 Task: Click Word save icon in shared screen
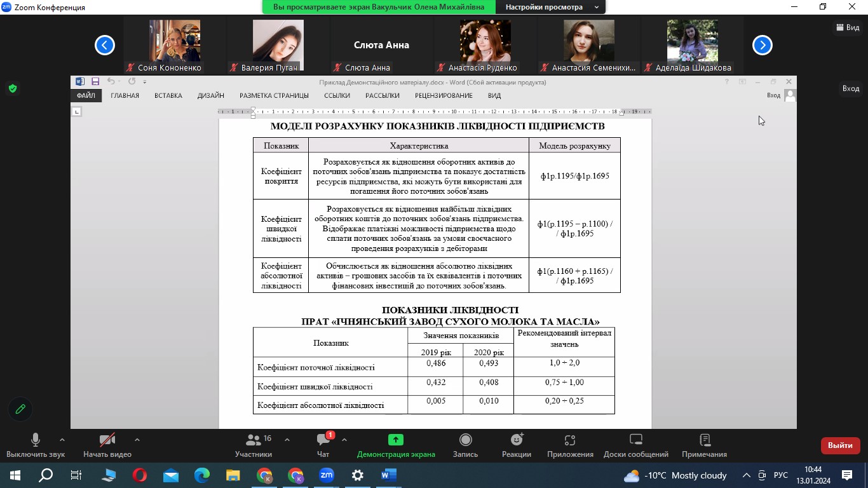(95, 81)
